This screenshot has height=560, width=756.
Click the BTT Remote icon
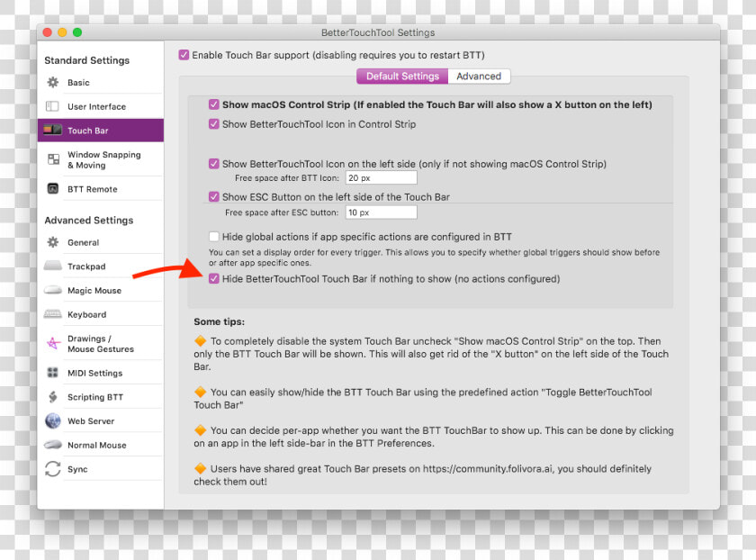pos(53,188)
